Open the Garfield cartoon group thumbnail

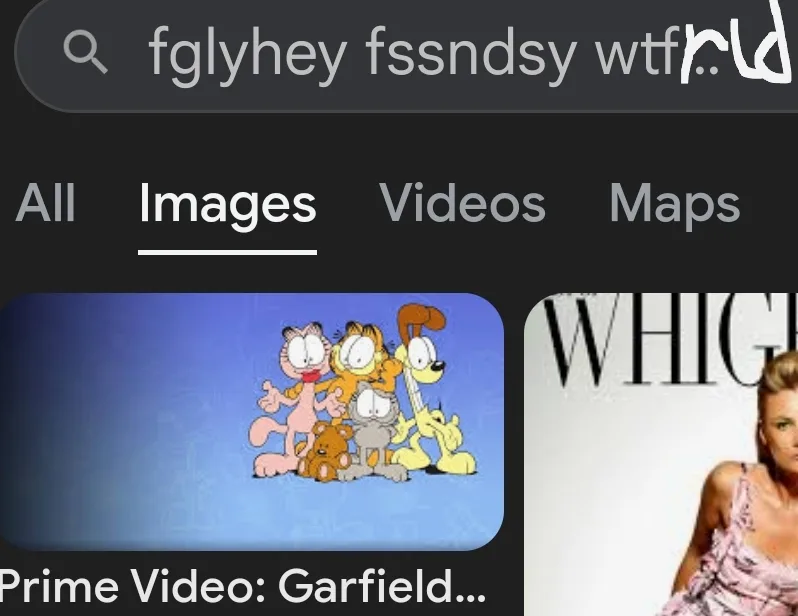[252, 422]
